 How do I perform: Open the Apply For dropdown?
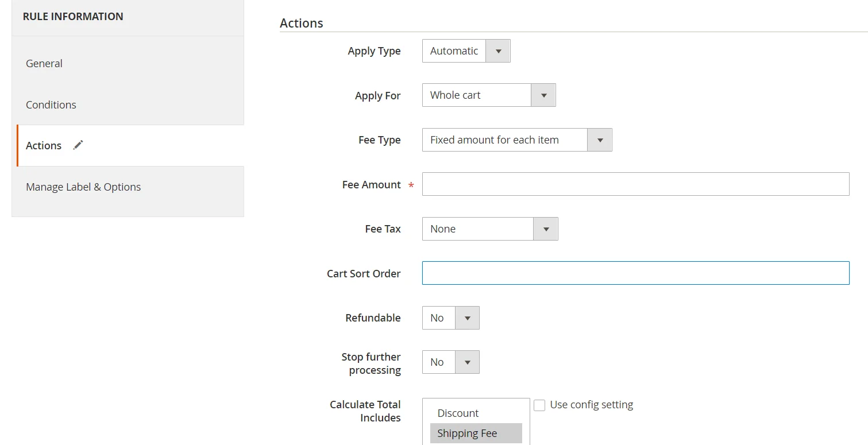pos(488,95)
